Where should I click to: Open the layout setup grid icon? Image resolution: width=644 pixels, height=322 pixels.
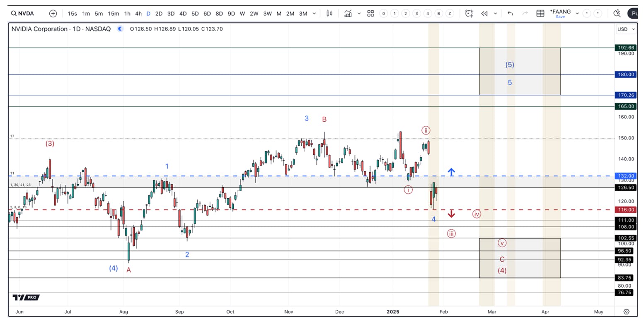click(x=540, y=13)
